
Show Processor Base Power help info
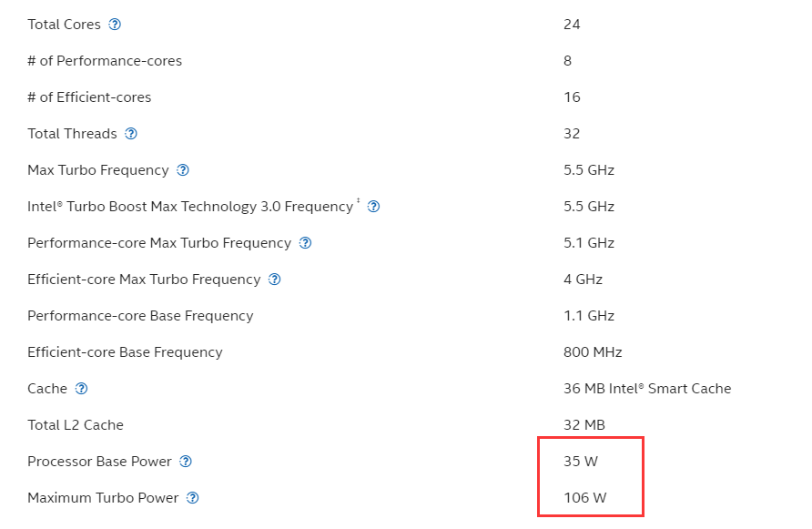(186, 461)
